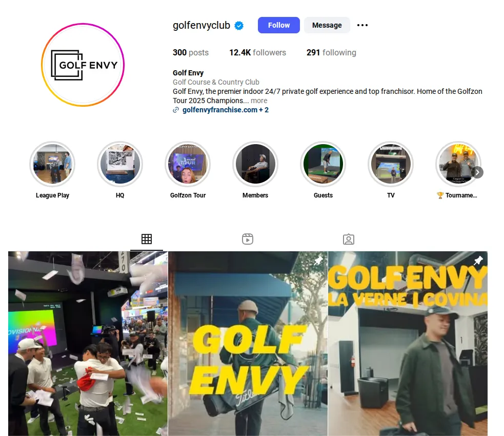Open the League Play highlight
The height and width of the screenshot is (436, 504).
coord(52,164)
